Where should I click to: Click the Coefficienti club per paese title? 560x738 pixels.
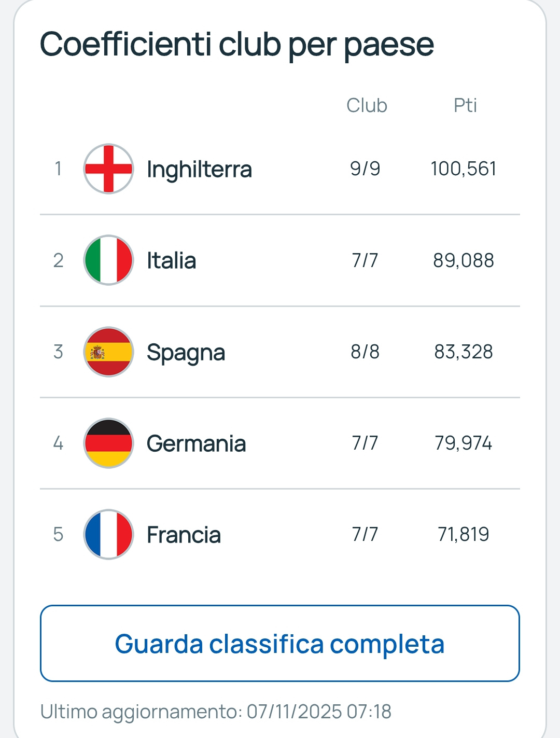pyautogui.click(x=236, y=45)
